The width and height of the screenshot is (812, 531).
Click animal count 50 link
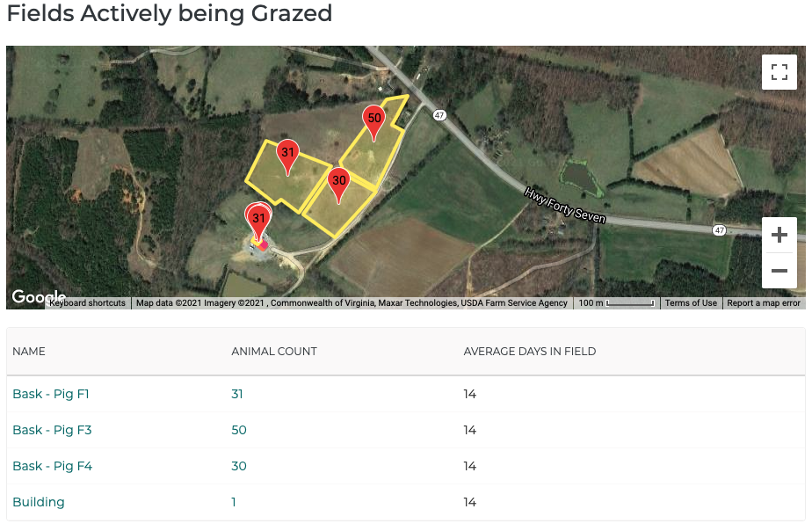(x=239, y=430)
